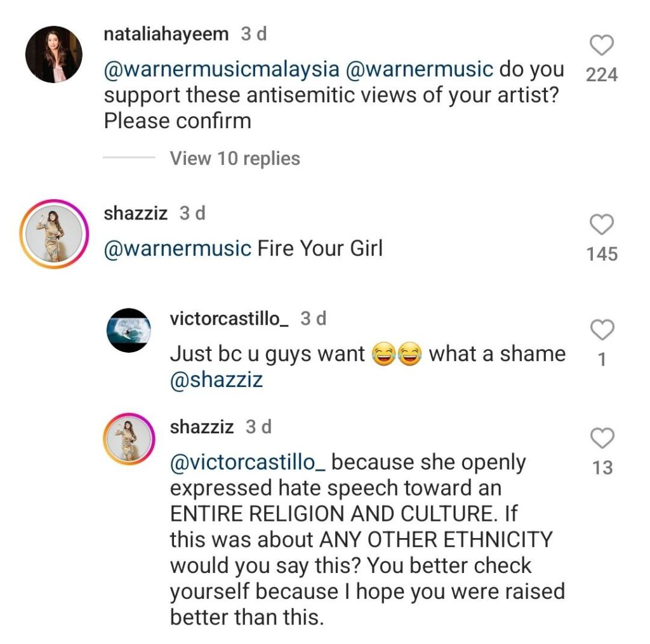
Task: Tap heart on shazziz's "Fire Your Girl" comment
Action: 602,225
